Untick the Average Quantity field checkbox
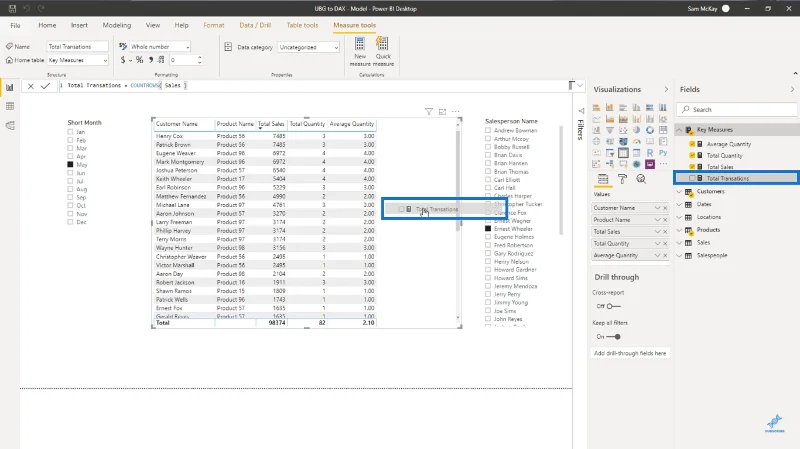The image size is (800, 449). (x=692, y=144)
